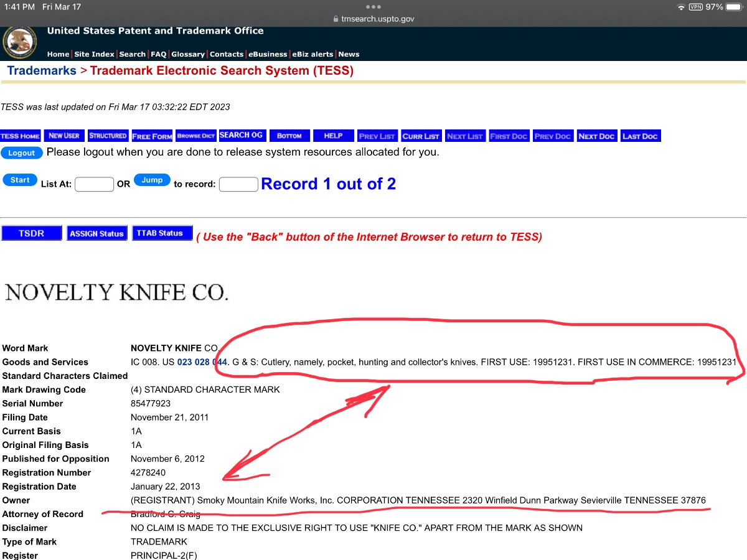Click the registration date January 22, 2013
Image resolution: width=747 pixels, height=560 pixels.
click(166, 487)
